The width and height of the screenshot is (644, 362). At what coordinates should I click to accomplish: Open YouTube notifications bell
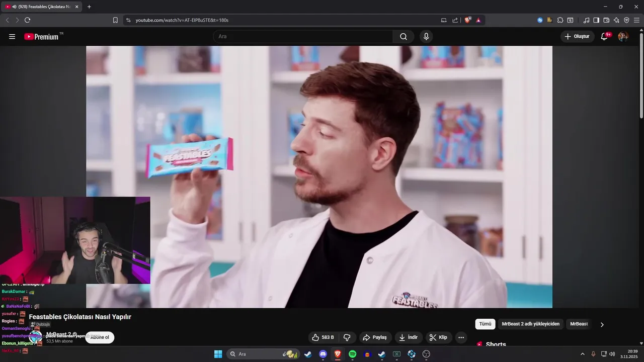605,36
